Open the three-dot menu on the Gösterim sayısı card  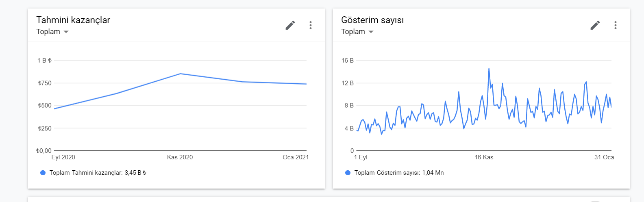pyautogui.click(x=615, y=25)
